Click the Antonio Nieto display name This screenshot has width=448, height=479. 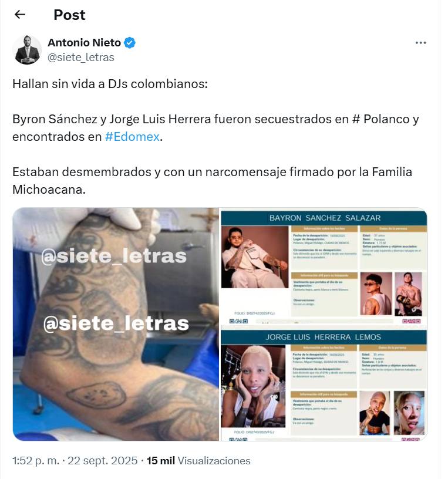pyautogui.click(x=85, y=43)
